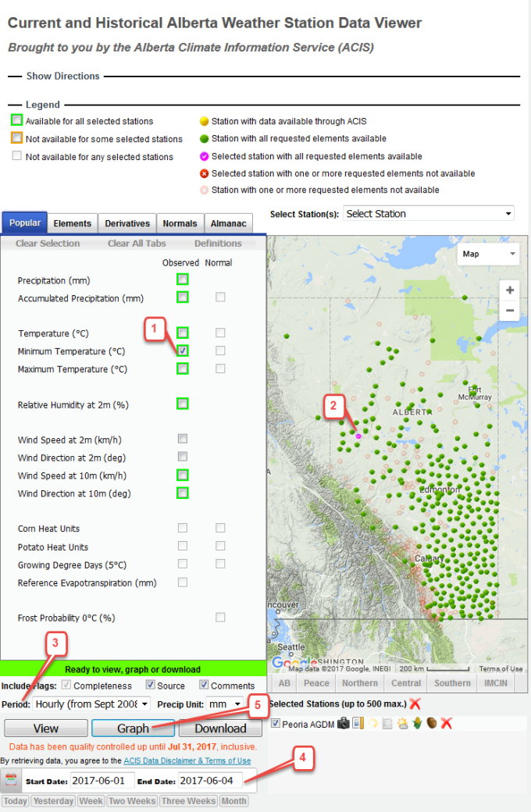The height and width of the screenshot is (812, 531).
Task: Select the Central region tab
Action: tap(406, 683)
